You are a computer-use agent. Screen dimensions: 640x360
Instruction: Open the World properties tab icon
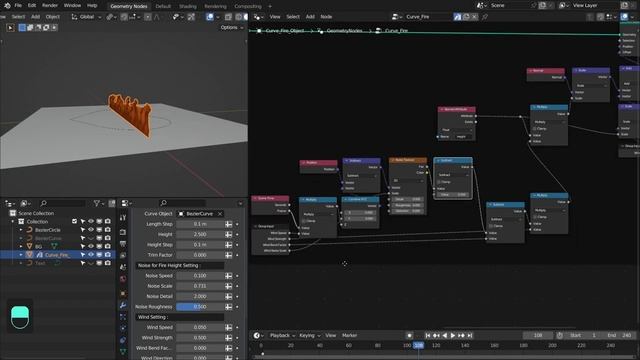pyautogui.click(x=123, y=279)
